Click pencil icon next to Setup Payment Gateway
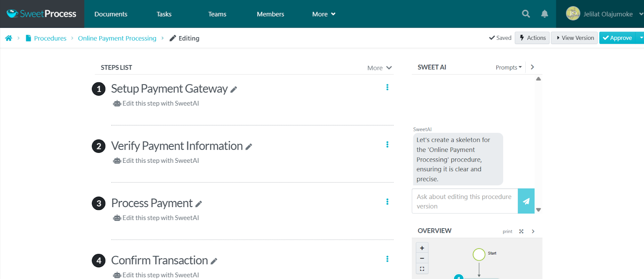644x279 pixels. point(233,90)
